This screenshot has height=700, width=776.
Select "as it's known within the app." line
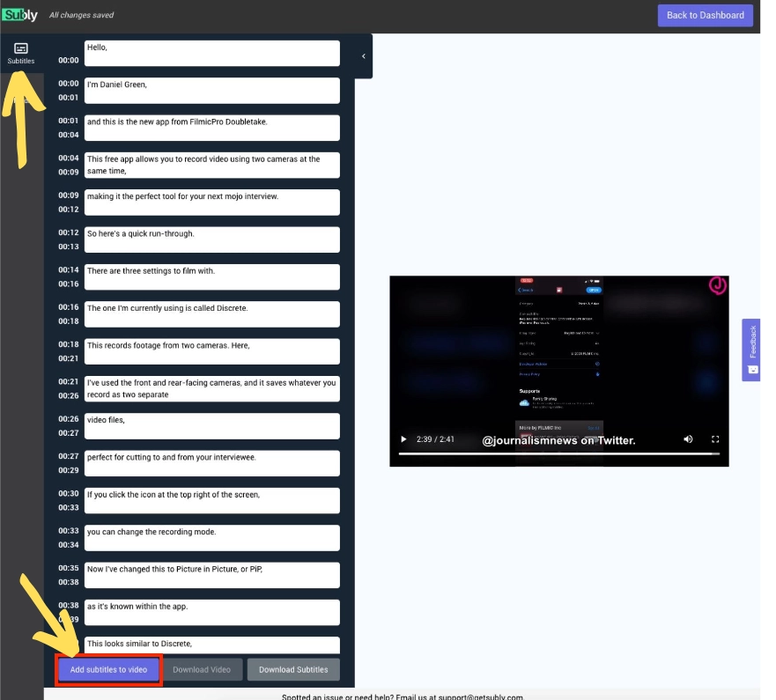click(x=211, y=612)
